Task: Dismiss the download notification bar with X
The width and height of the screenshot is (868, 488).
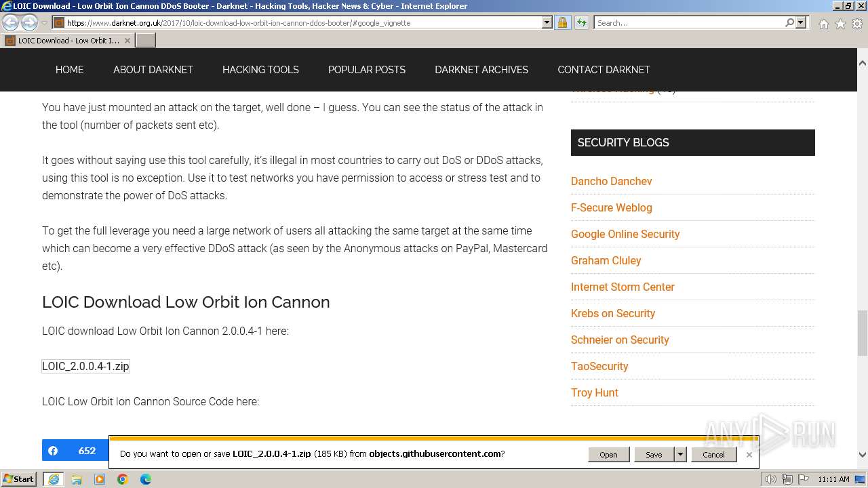Action: [749, 454]
